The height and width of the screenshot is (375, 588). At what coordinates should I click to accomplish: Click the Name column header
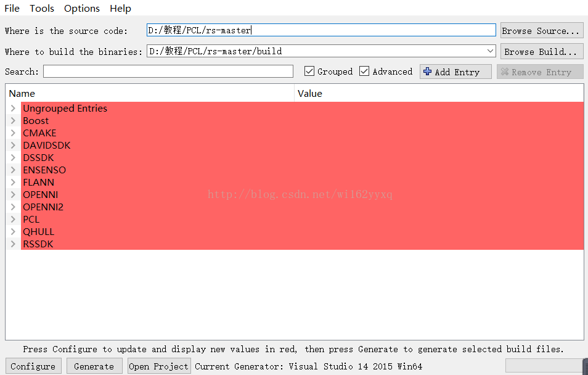tap(150, 93)
